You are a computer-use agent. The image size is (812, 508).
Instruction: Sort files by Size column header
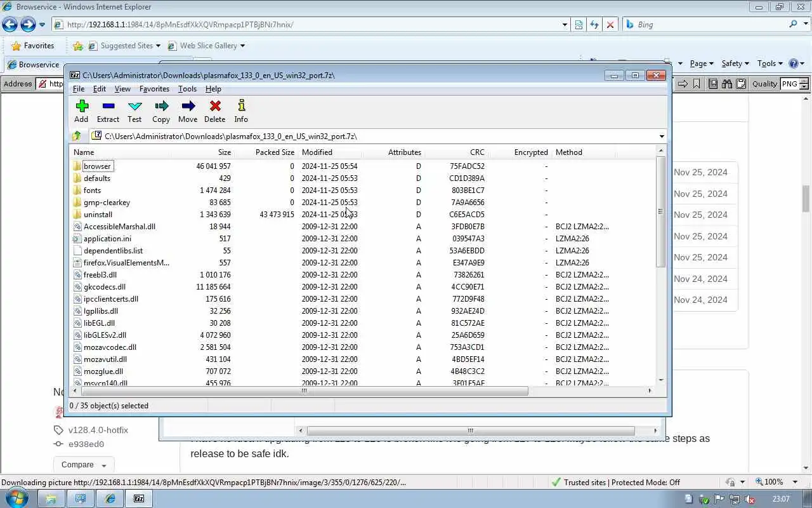pos(202,152)
